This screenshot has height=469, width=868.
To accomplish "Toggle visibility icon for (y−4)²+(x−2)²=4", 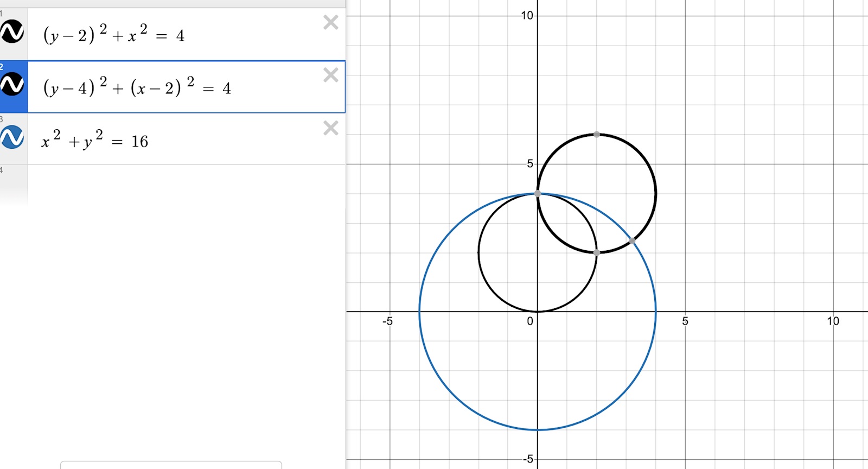I will [12, 85].
